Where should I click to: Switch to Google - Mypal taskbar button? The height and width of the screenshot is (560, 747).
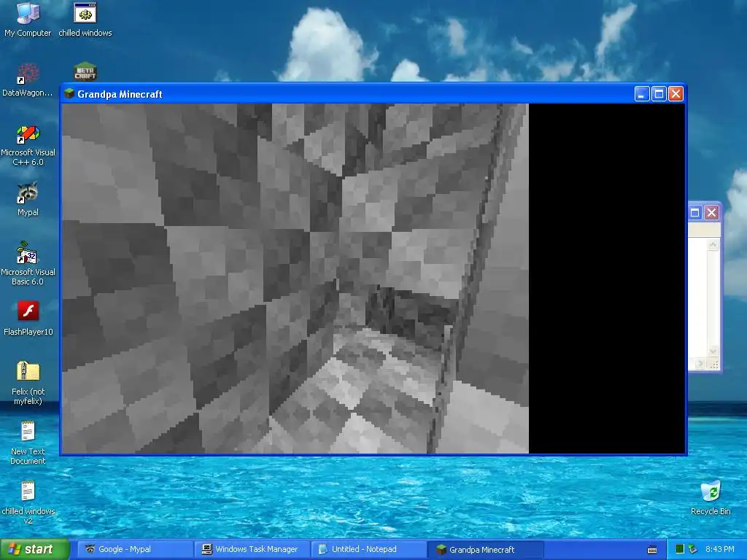click(x=135, y=549)
